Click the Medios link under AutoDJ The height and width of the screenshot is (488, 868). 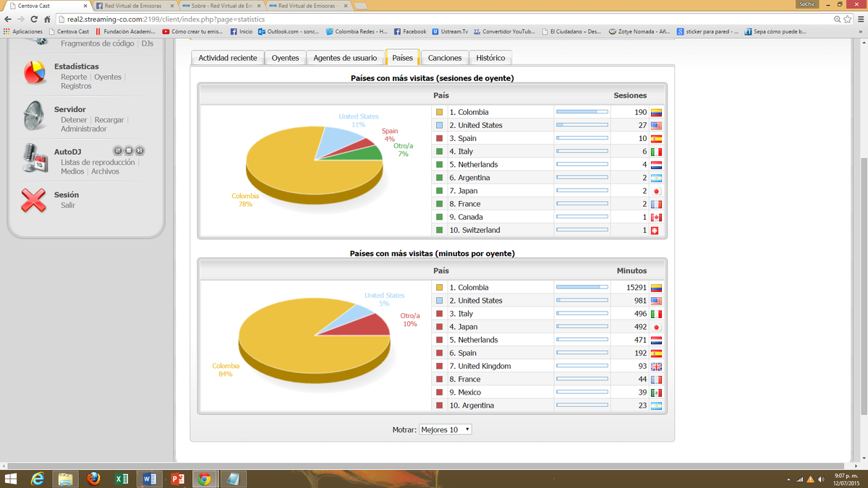pos(72,171)
